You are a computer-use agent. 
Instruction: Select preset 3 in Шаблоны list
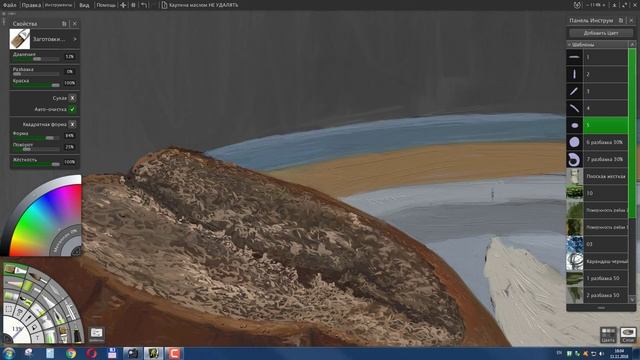[x=597, y=91]
